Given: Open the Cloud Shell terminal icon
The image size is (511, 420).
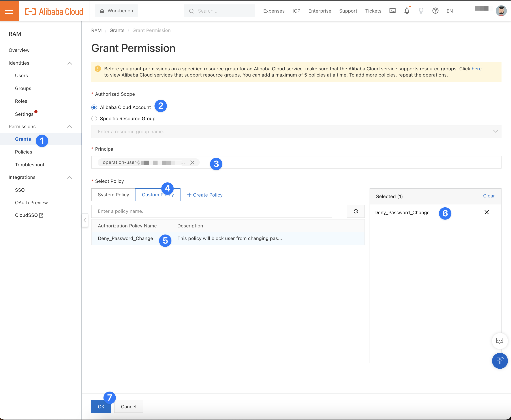Looking at the screenshot, I should pos(392,11).
